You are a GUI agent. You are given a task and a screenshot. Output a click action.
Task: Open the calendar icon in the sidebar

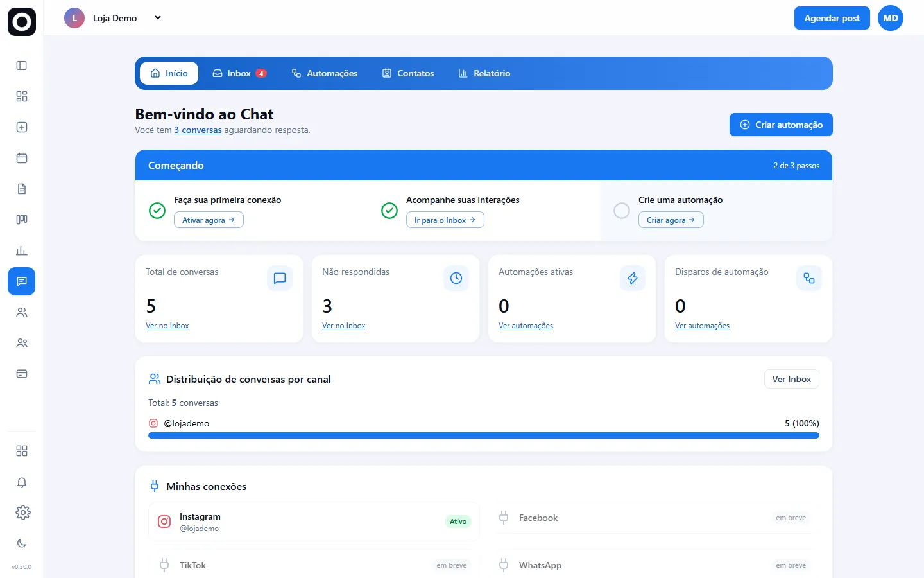(x=22, y=158)
